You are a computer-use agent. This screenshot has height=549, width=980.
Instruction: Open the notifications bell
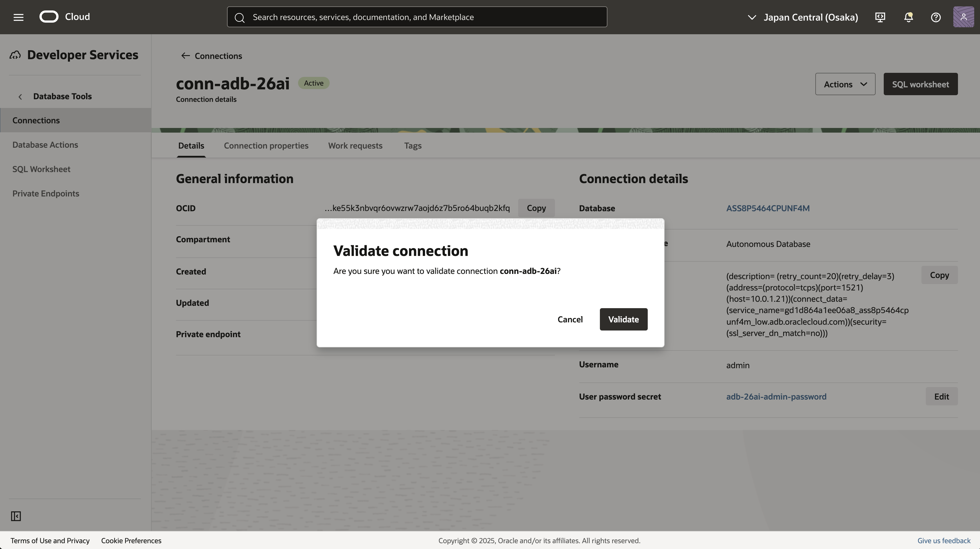coord(908,17)
